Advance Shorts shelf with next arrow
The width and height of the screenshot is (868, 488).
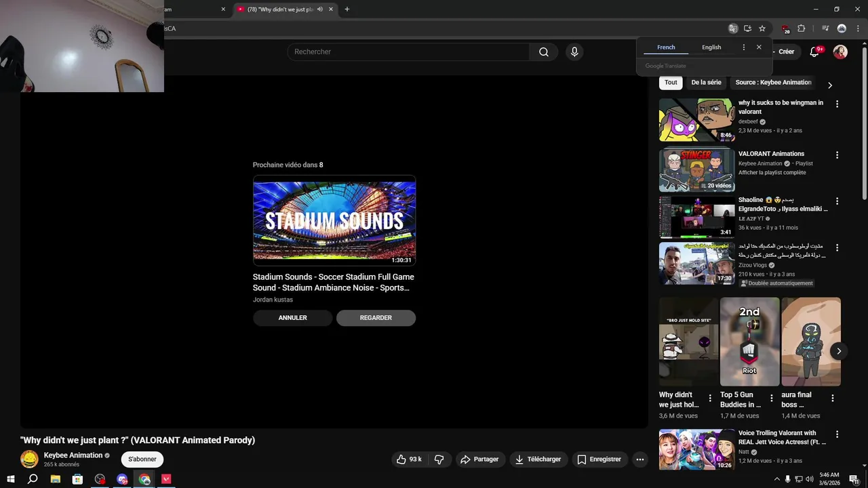(x=839, y=351)
